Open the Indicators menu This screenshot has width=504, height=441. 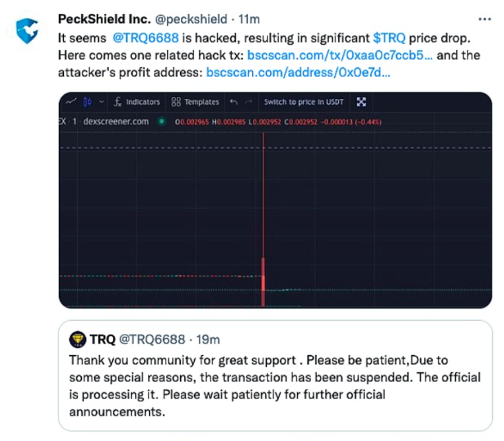click(143, 102)
